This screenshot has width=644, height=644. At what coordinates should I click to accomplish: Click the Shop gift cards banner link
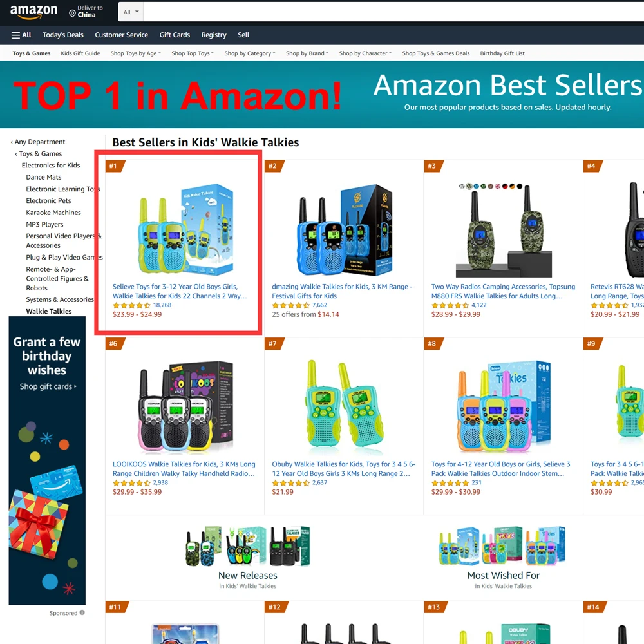(x=48, y=386)
